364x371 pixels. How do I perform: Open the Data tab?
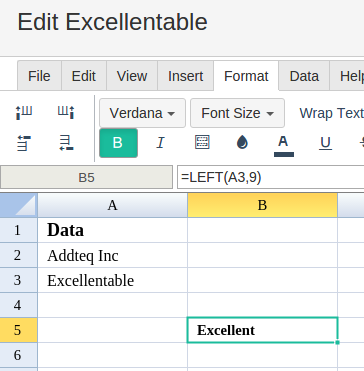tap(304, 76)
